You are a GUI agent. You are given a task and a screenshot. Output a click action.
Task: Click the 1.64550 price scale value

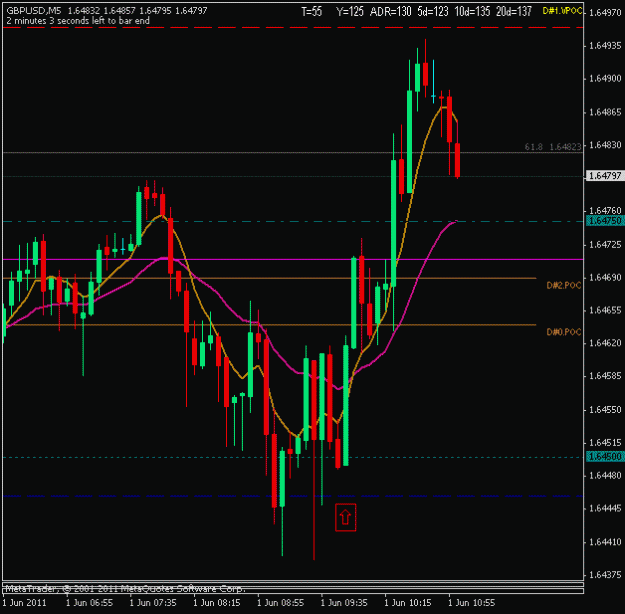[x=605, y=409]
